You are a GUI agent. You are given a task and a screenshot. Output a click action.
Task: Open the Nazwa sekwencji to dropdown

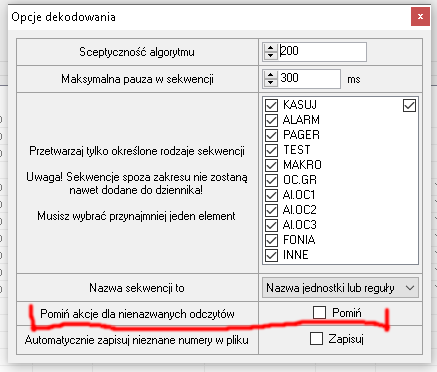[340, 288]
